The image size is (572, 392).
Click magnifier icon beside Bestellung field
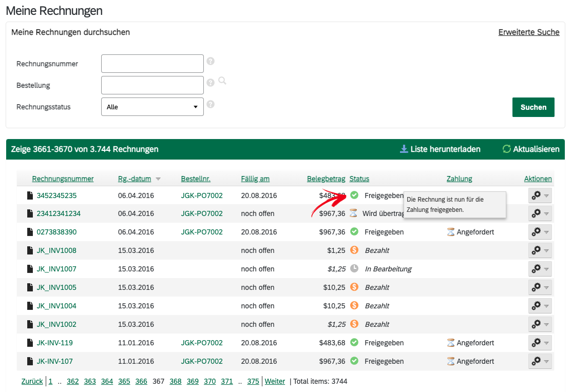pos(222,81)
